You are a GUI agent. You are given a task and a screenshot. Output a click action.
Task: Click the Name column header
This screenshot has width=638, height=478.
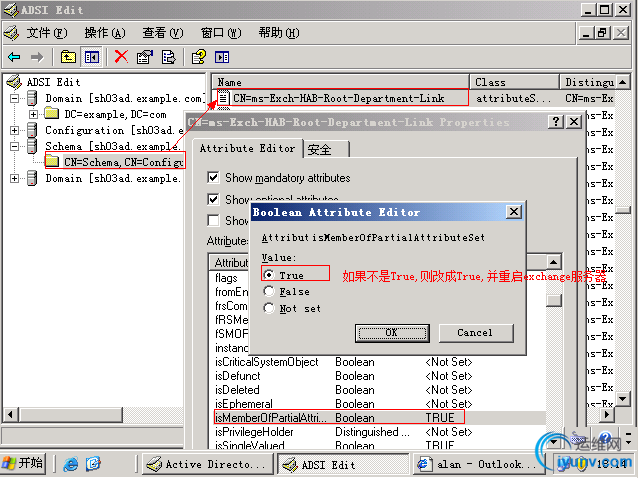tap(341, 82)
